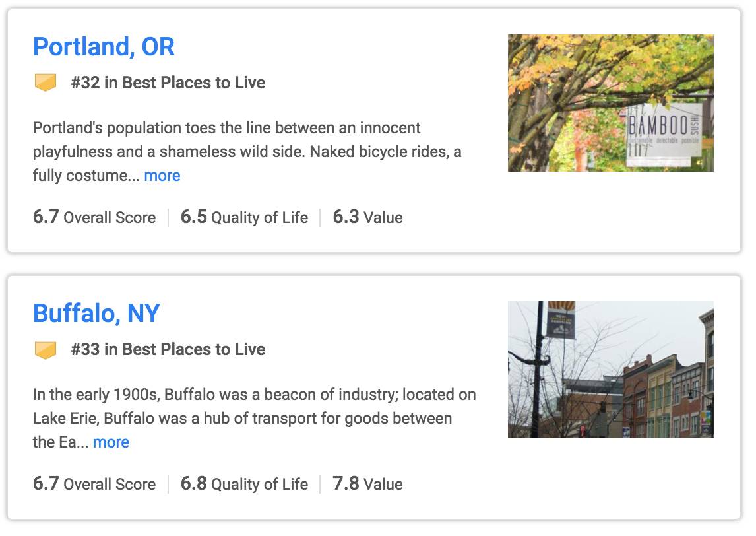The width and height of the screenshot is (756, 536).
Task: Click Buffalo's 7.8 Value score
Action: (368, 484)
